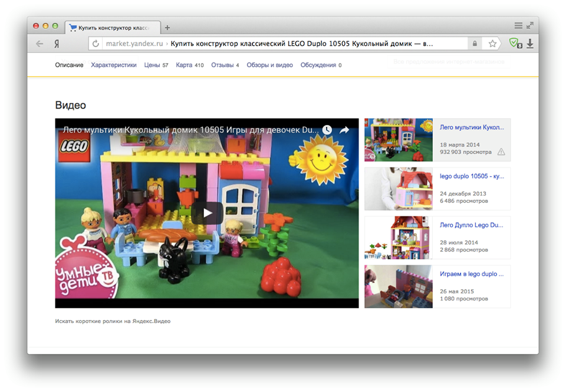
Task: Open the green shield protection icon
Action: (x=515, y=43)
